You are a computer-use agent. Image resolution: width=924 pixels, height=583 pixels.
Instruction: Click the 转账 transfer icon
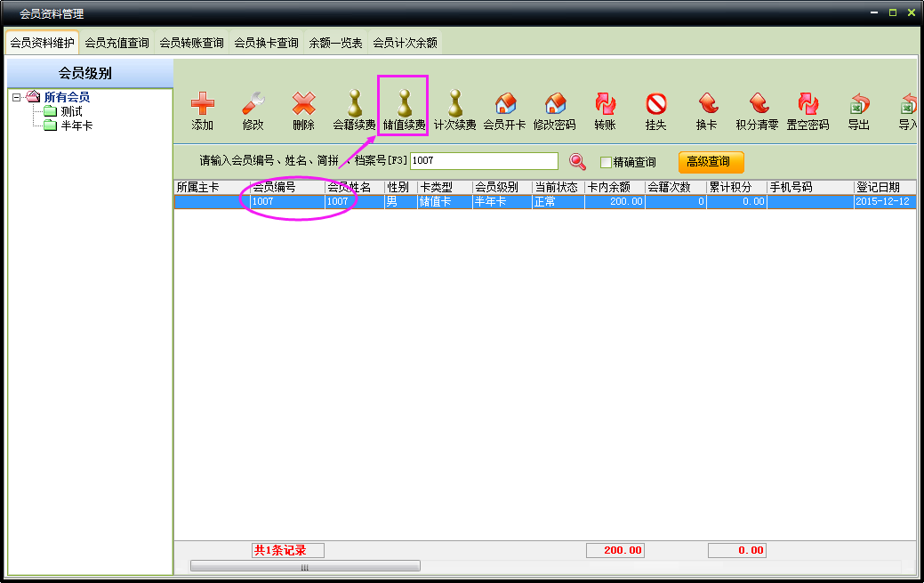[606, 104]
